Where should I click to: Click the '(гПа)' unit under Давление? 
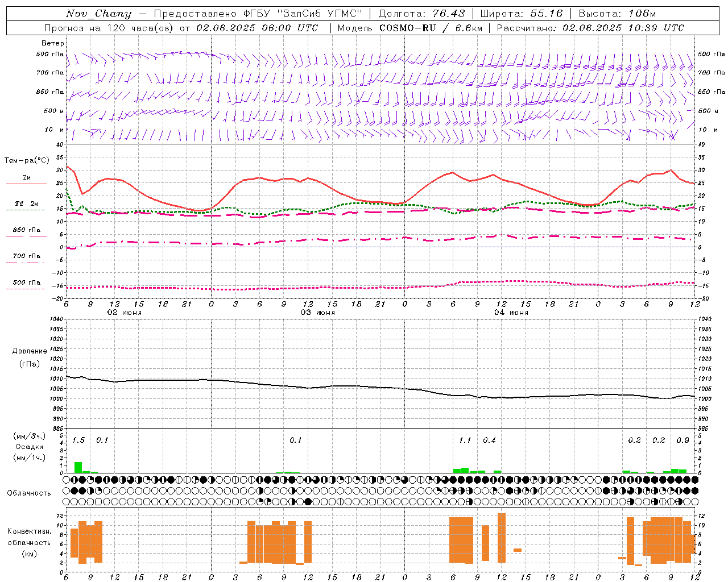point(30,364)
